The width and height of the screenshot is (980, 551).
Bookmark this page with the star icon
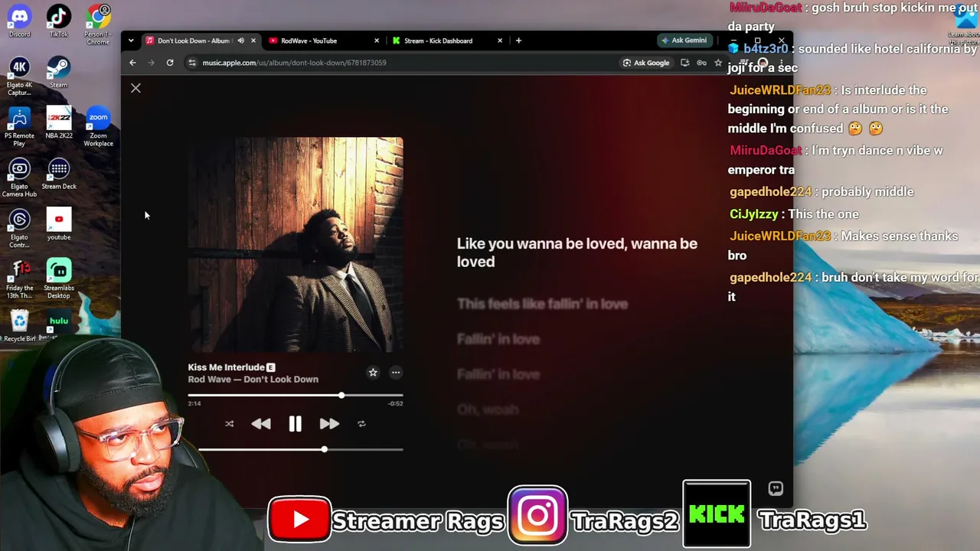point(718,63)
